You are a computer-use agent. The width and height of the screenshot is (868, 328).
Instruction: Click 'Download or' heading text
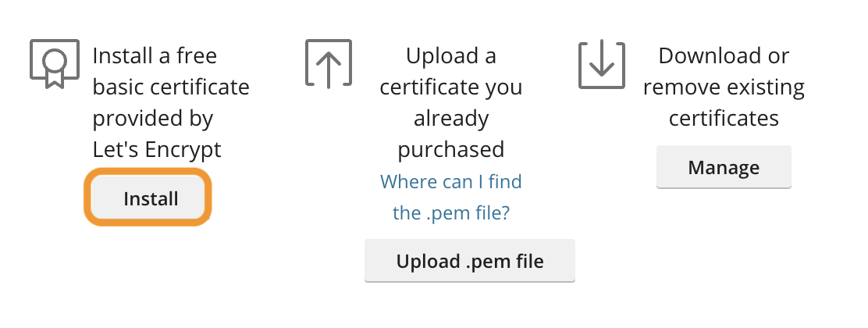click(724, 56)
